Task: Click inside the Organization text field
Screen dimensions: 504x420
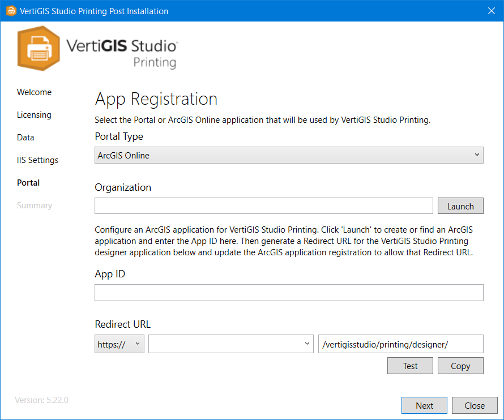Action: tap(263, 205)
